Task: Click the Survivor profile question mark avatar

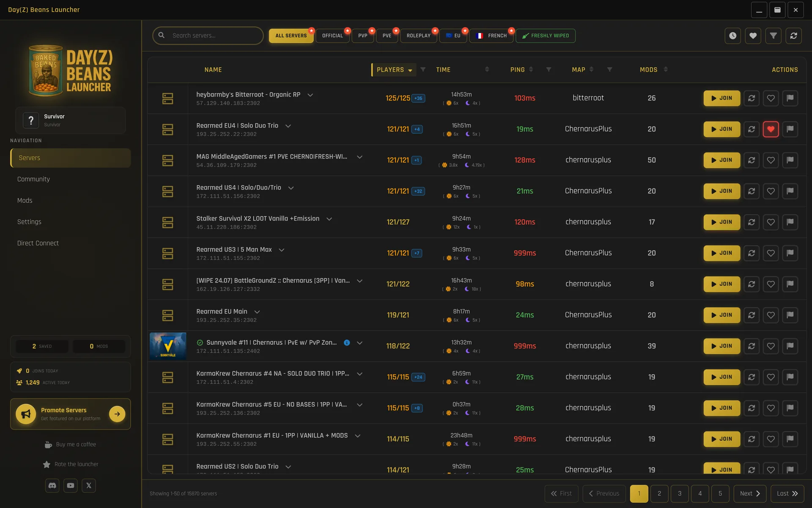Action: 30,120
